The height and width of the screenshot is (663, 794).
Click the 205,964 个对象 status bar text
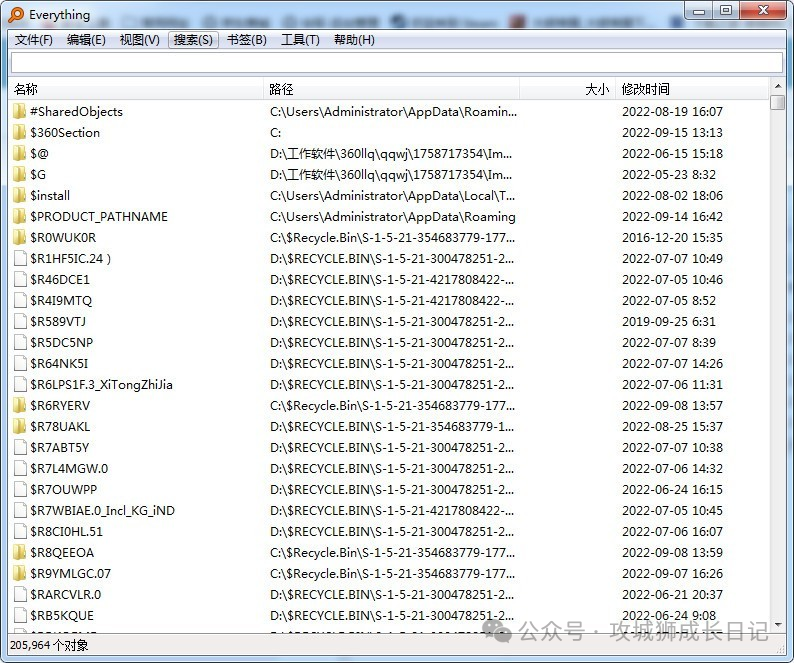[49, 645]
